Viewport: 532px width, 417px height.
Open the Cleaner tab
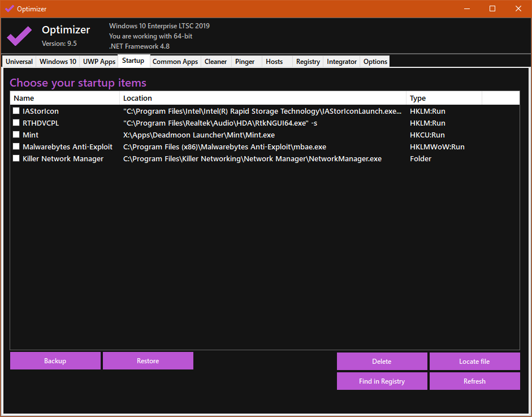click(x=215, y=62)
